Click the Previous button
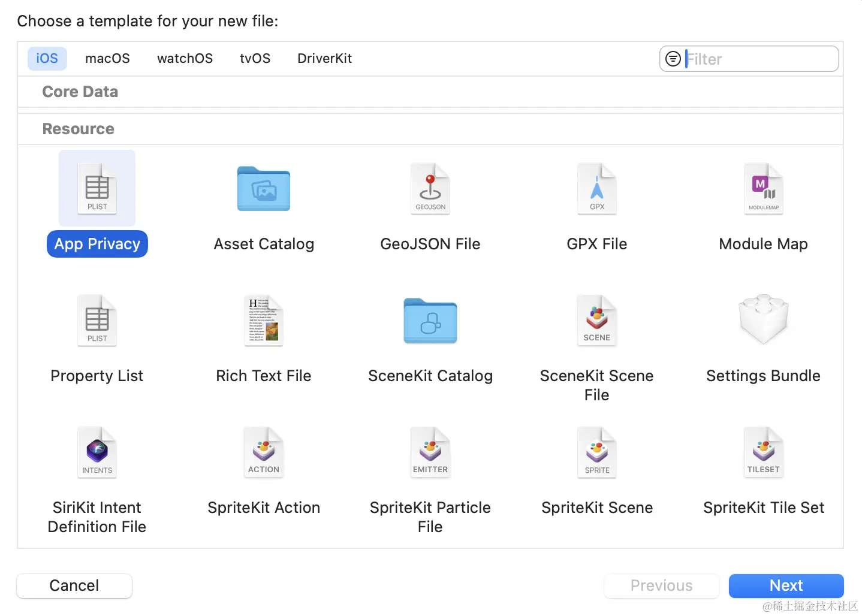The width and height of the screenshot is (862, 616). [x=662, y=585]
